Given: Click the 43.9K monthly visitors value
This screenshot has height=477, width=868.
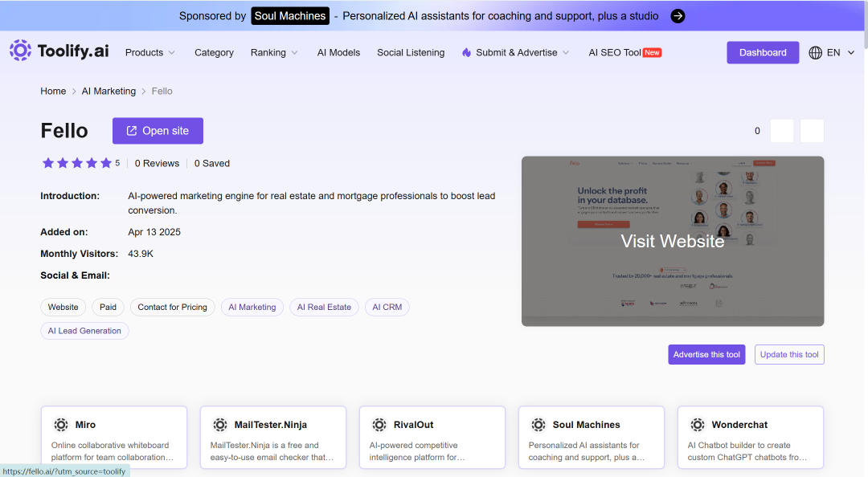Looking at the screenshot, I should [x=141, y=254].
